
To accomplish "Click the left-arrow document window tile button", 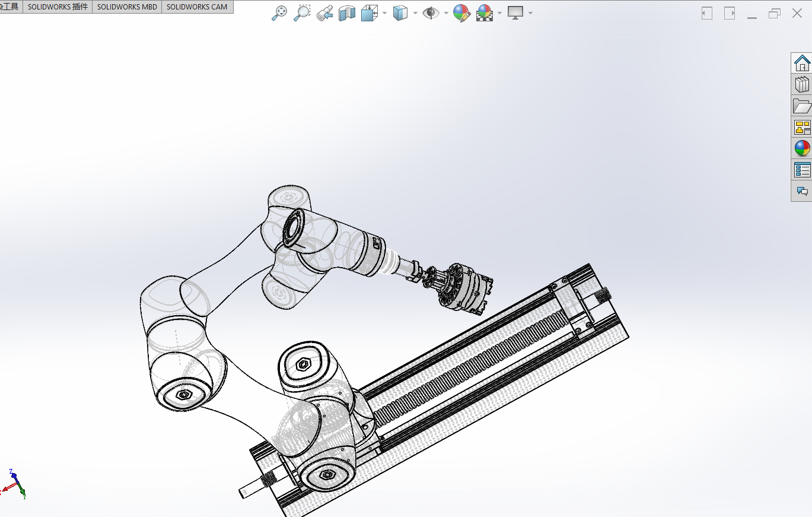I will tap(706, 13).
